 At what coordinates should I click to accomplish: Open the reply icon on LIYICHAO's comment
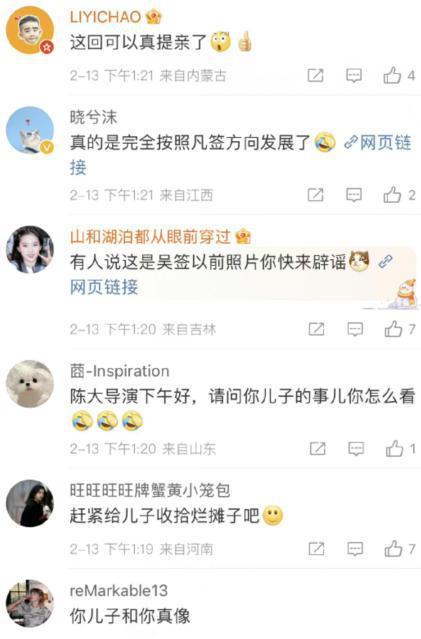click(x=354, y=76)
